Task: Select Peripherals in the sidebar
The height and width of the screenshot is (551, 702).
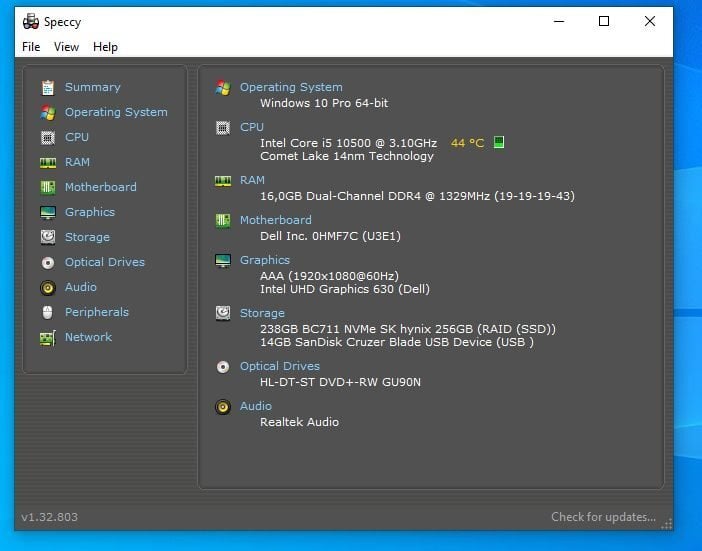Action: point(97,312)
